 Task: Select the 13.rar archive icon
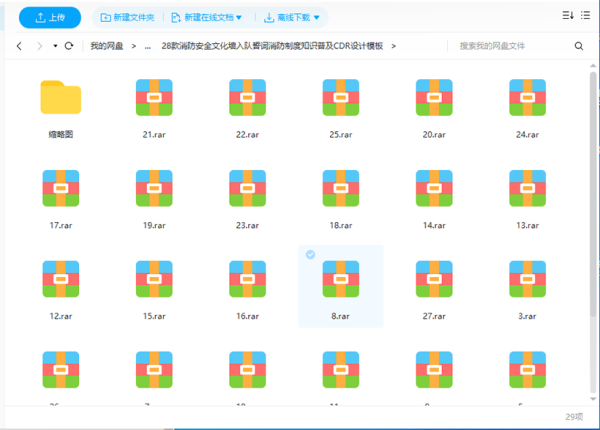(x=528, y=188)
